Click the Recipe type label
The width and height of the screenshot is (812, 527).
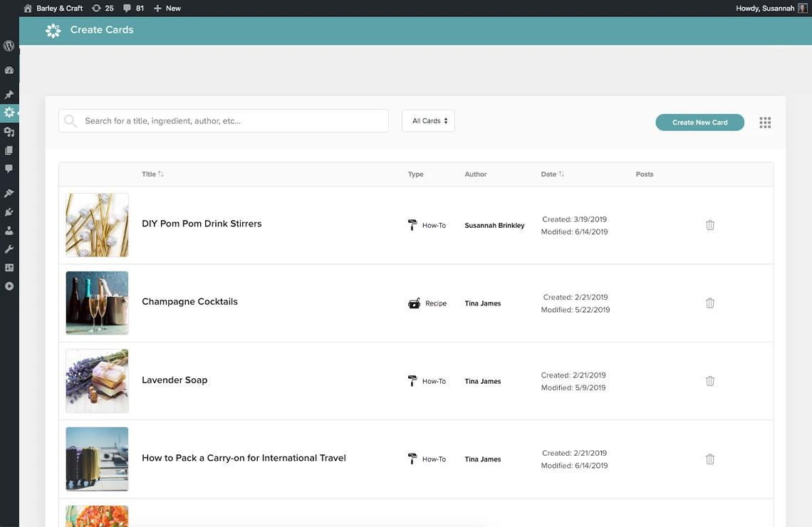[436, 303]
